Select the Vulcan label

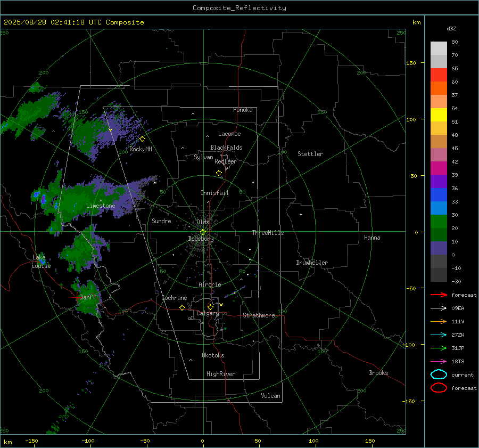point(270,396)
